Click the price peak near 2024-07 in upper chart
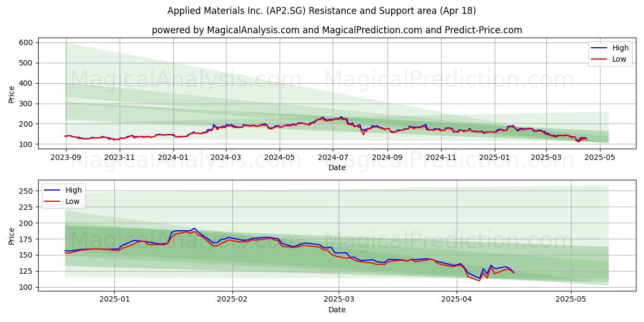The width and height of the screenshot is (644, 322). (340, 117)
